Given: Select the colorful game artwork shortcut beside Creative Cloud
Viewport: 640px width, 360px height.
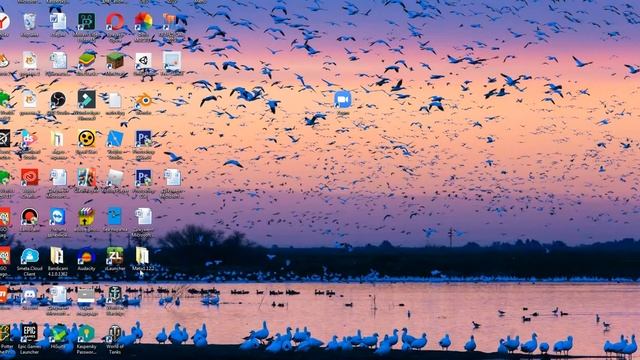Looking at the screenshot, I should coord(87,178).
